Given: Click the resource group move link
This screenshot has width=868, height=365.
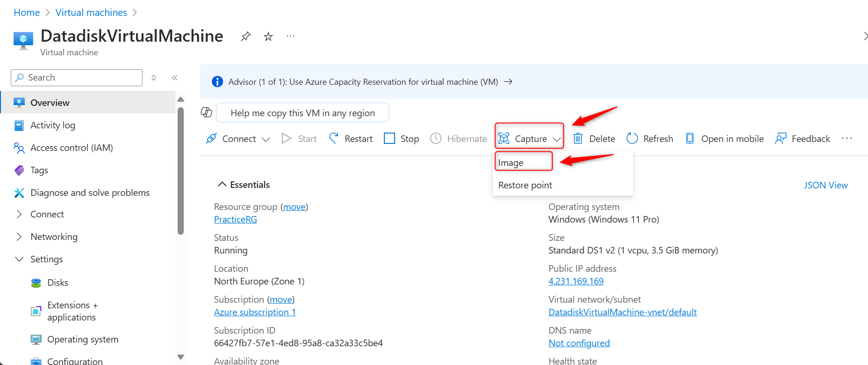Looking at the screenshot, I should (x=294, y=207).
